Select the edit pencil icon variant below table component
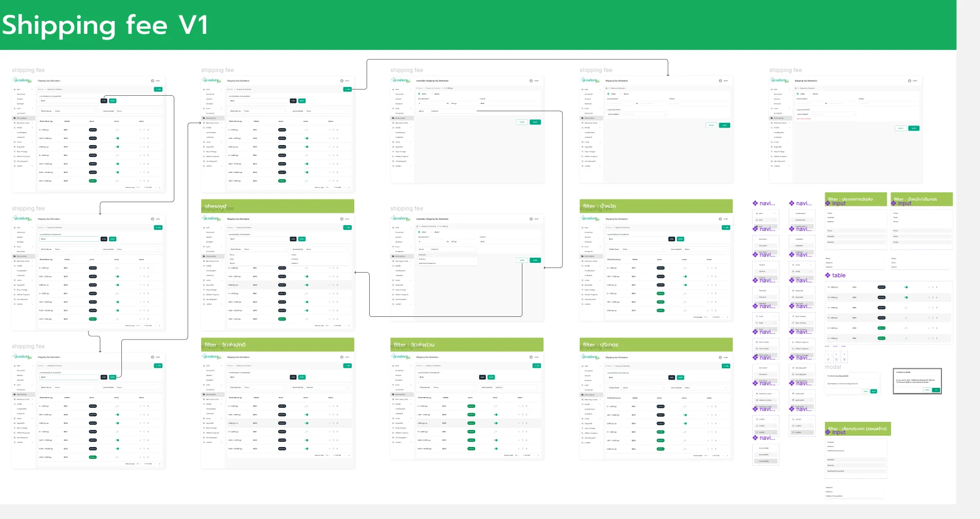 [x=828, y=354]
